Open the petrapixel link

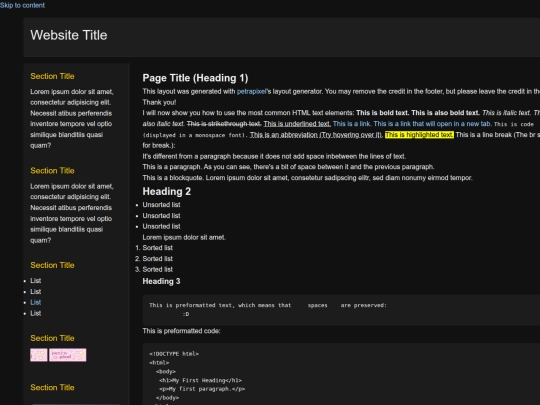(x=251, y=92)
